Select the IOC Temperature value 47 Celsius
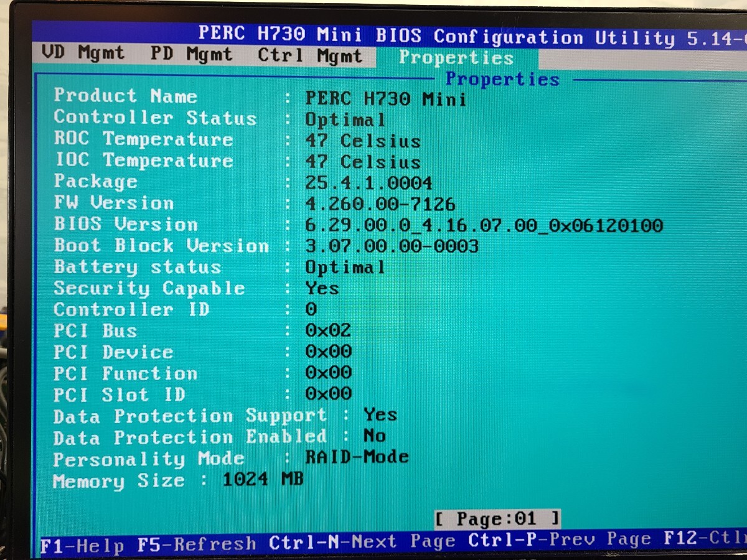747x560 pixels. pyautogui.click(x=363, y=162)
